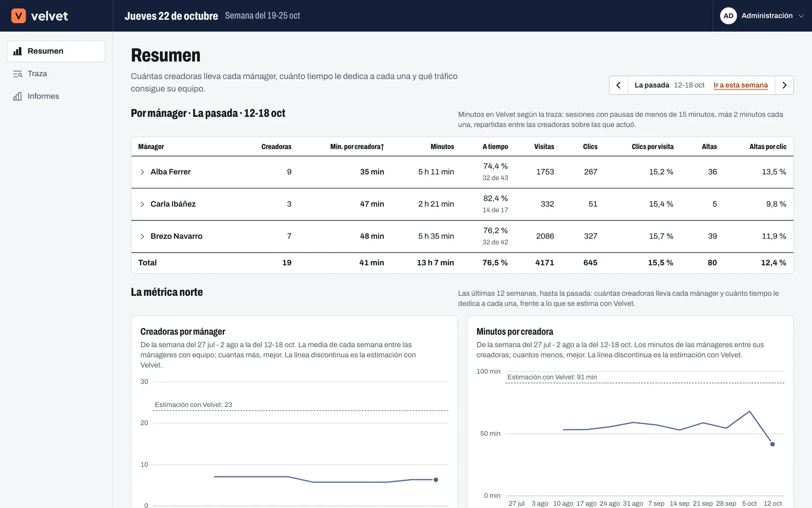Image resolution: width=812 pixels, height=508 pixels.
Task: Open the Administración account dropdown
Action: (762, 16)
